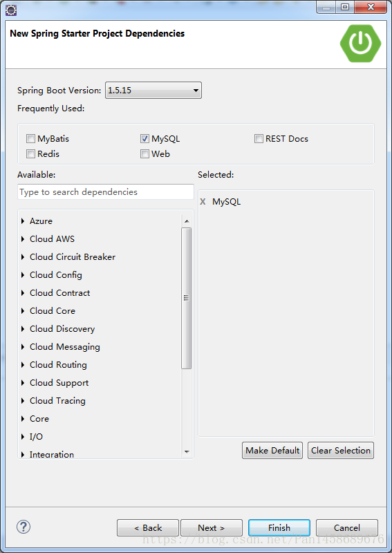This screenshot has width=392, height=553.
Task: Expand the Cloud Discovery category arrow
Action: pos(23,329)
